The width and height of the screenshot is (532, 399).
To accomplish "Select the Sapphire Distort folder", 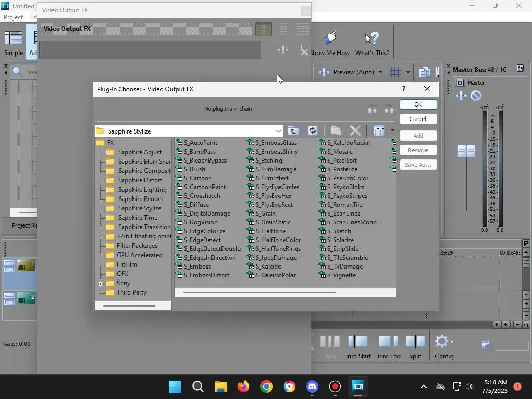I will coord(140,180).
